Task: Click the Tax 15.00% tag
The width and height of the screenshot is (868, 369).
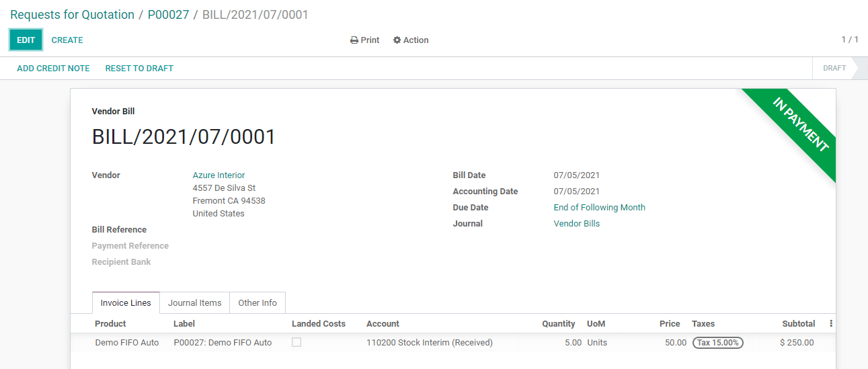Action: point(718,343)
